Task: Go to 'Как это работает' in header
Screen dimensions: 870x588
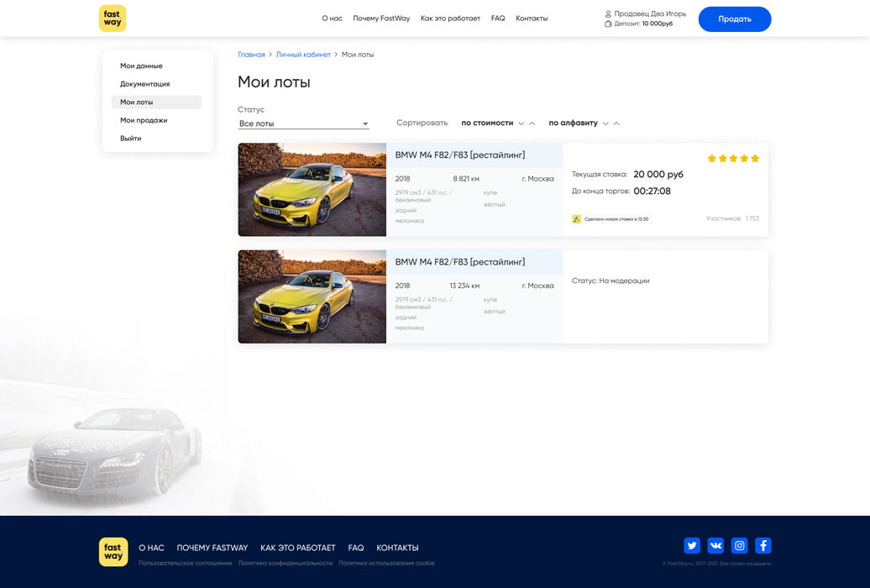Action: point(450,18)
